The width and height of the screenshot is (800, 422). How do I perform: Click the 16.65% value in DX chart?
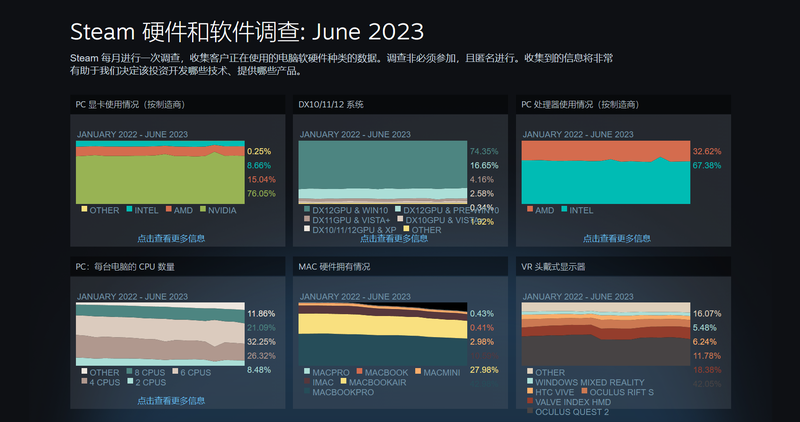coord(484,165)
